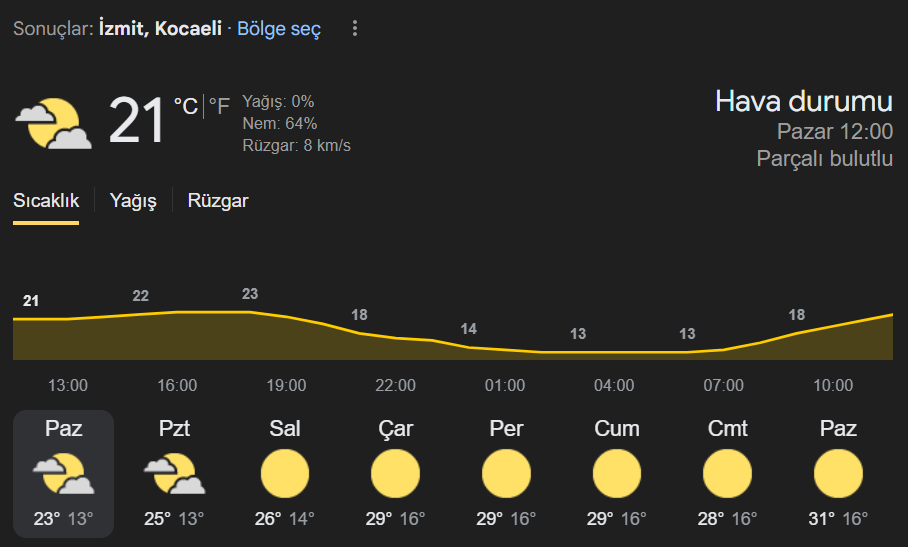Click the 04:00 time label on chart

tap(614, 385)
